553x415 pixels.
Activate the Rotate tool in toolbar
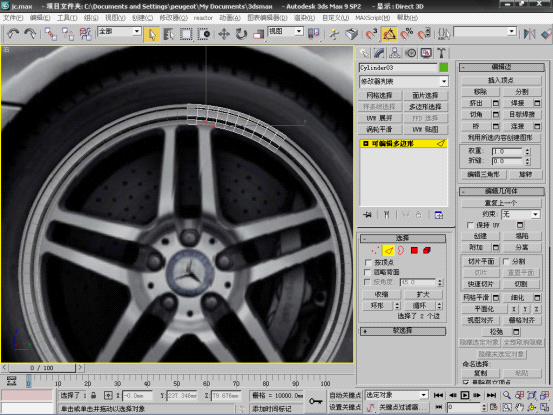tap(241, 34)
